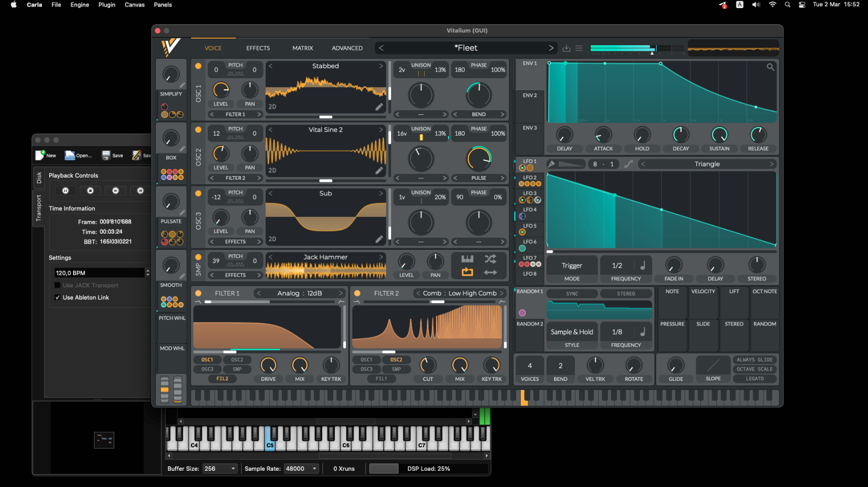
Task: Click the macOS Spotlight search icon
Action: coord(787,5)
